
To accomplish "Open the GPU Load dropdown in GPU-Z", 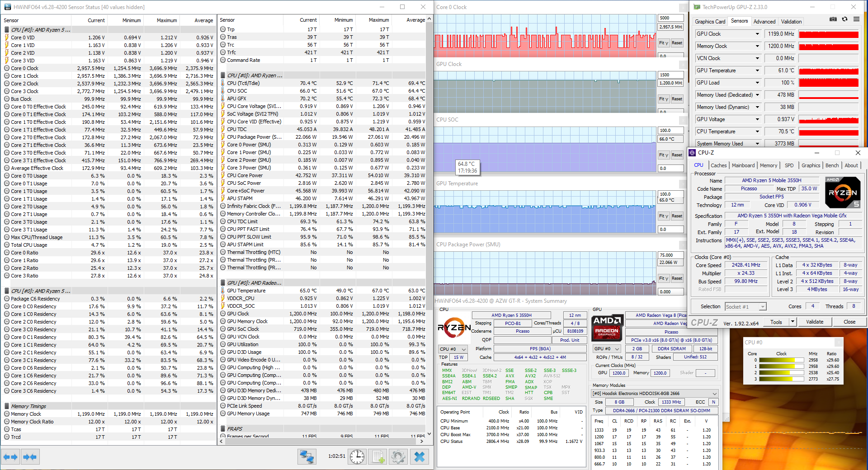I will 758,83.
